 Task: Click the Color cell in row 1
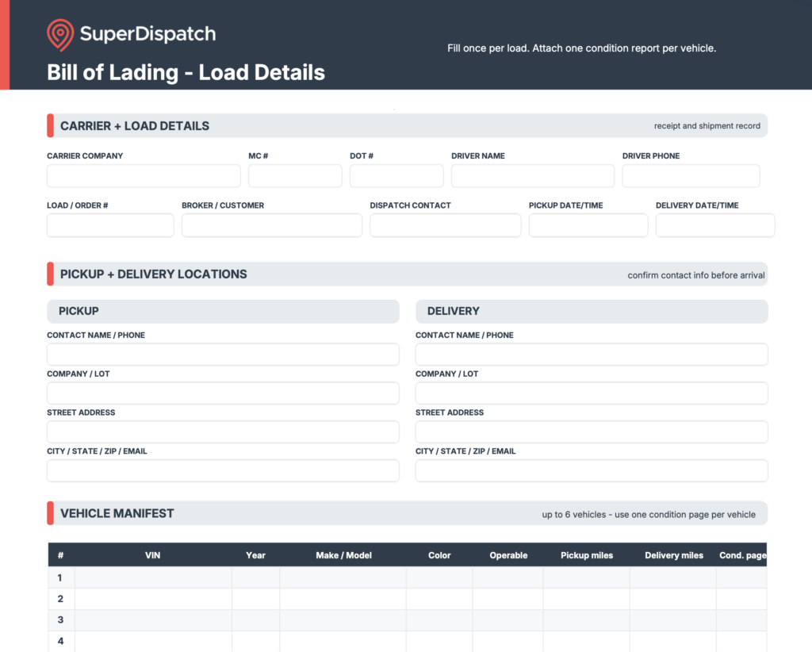pyautogui.click(x=439, y=577)
